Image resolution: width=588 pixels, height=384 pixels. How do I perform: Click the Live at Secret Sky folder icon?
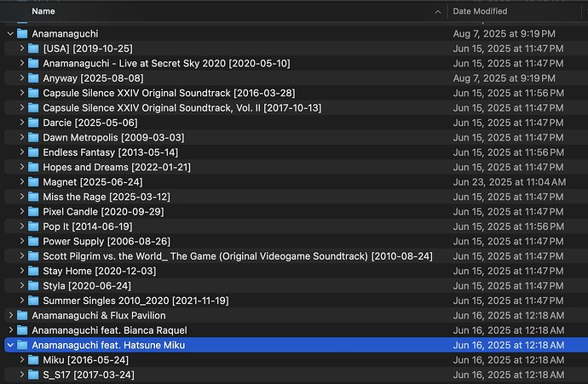33,63
